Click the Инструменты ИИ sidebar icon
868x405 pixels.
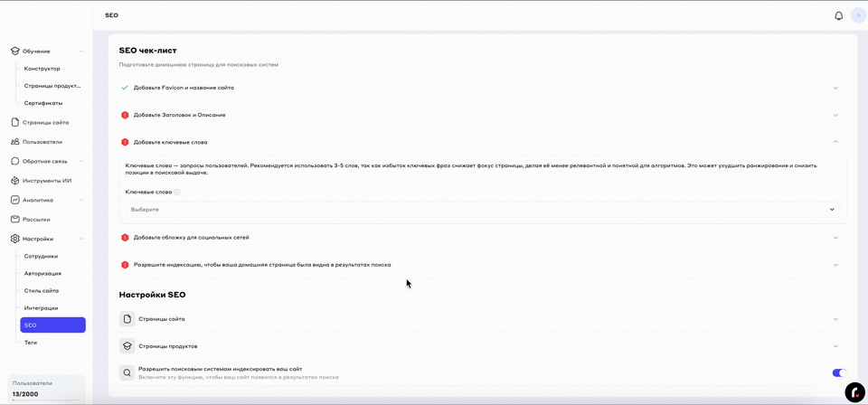coord(15,181)
